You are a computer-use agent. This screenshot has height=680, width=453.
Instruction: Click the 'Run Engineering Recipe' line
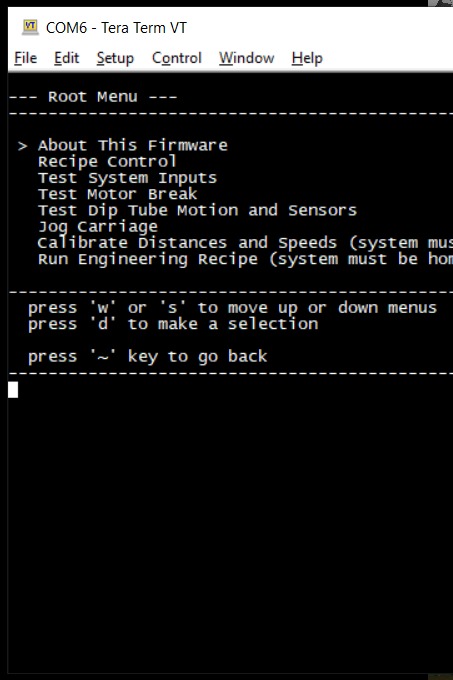[x=245, y=259]
